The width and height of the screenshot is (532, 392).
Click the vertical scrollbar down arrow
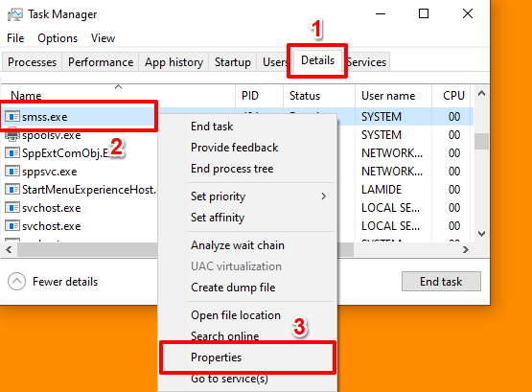click(481, 233)
